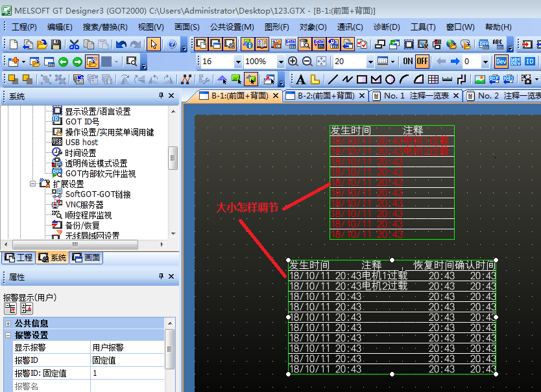The image size is (541, 392).
Task: Click the Zoom In magnifier icon
Action: coord(293,62)
